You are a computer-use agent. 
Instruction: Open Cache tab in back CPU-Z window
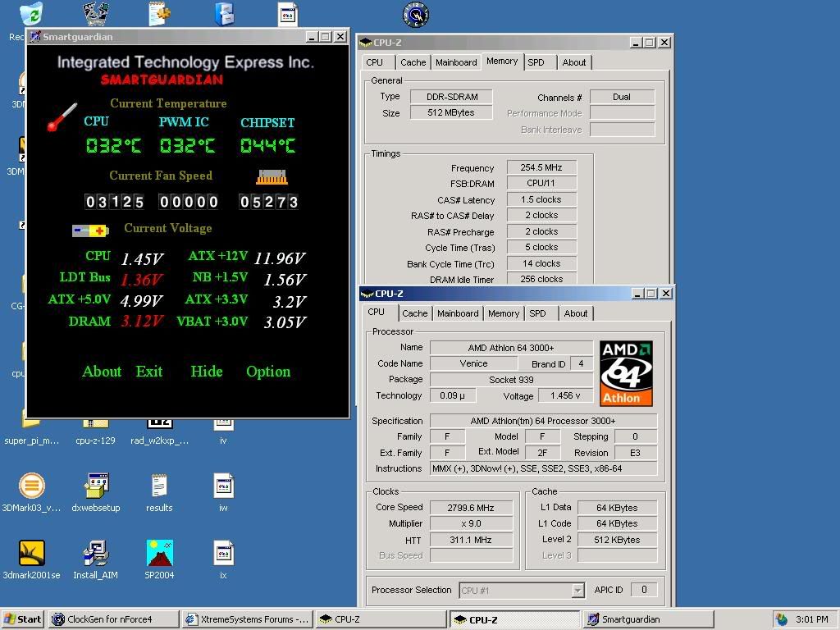[x=413, y=62]
